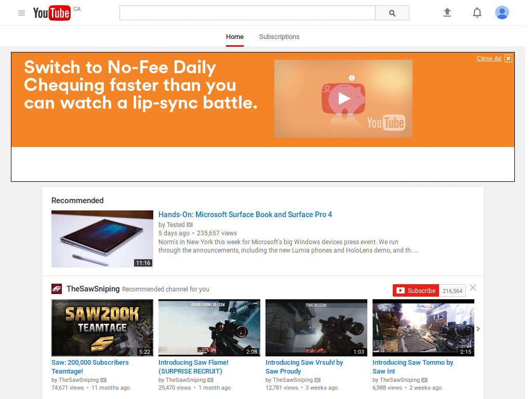Click the search magnifier button

[392, 13]
